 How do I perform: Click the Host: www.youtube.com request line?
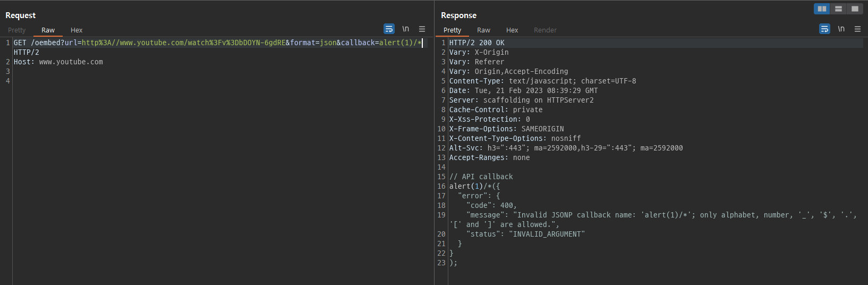(58, 62)
